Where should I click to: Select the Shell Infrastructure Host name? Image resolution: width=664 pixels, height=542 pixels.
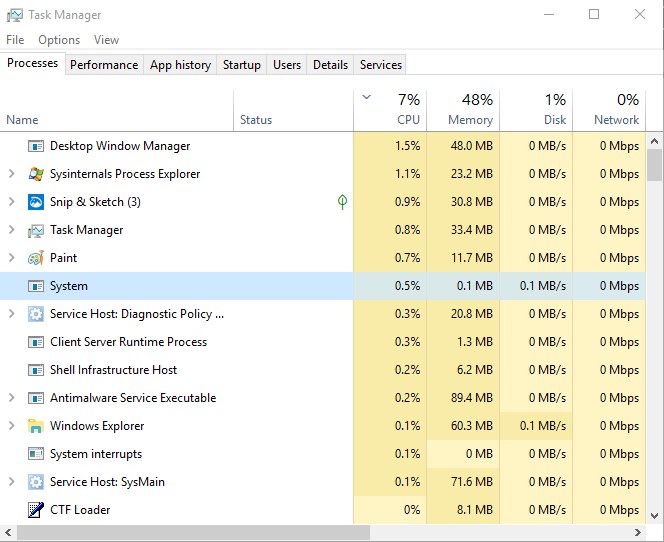coord(113,370)
